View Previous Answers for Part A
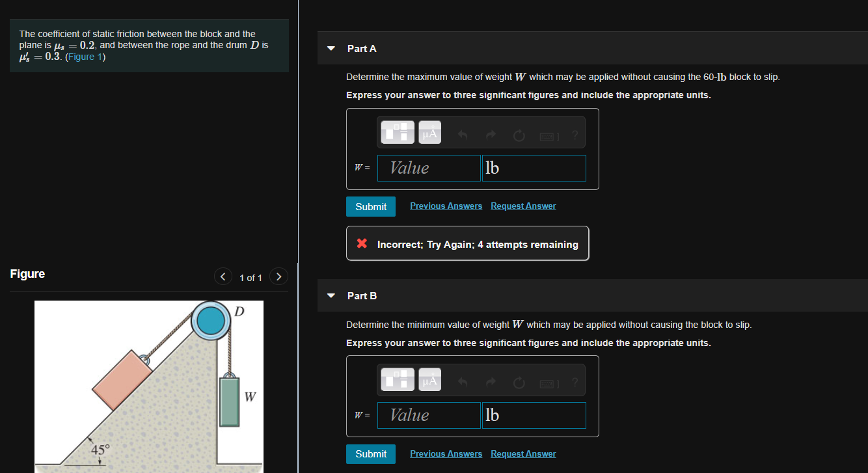Image resolution: width=868 pixels, height=473 pixels. tap(446, 206)
